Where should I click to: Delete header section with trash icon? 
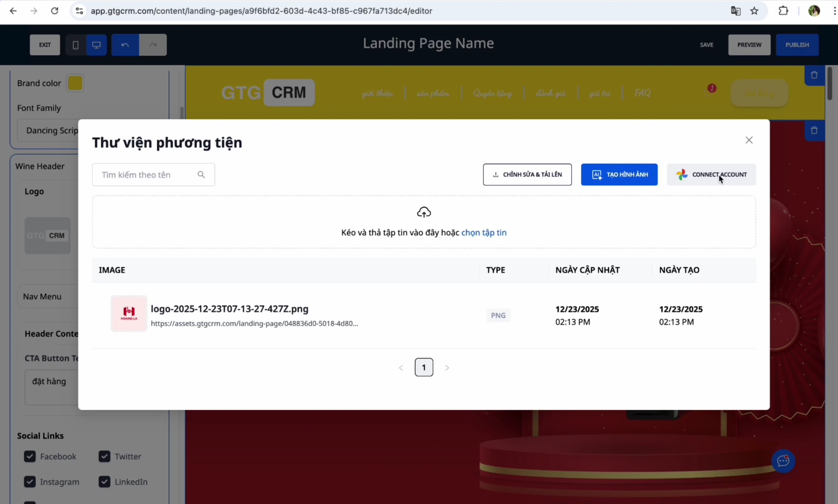coord(814,75)
